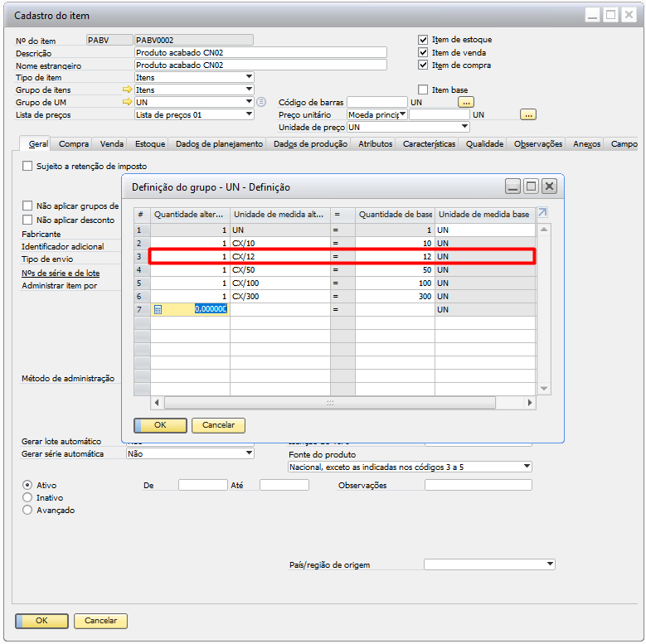Expand the grid using the top-right arrow icon

[543, 213]
